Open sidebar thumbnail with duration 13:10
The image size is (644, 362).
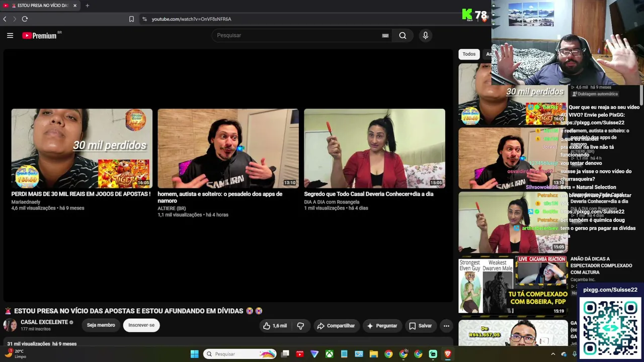pos(513,158)
